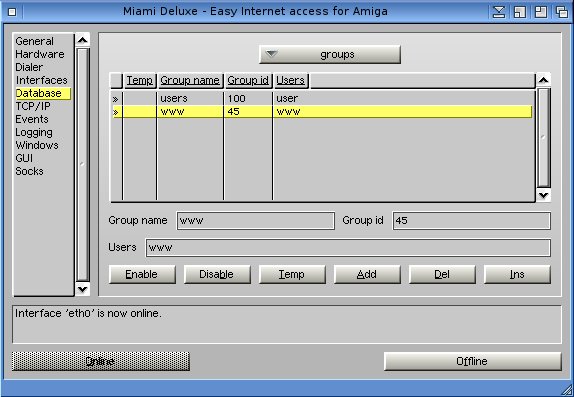Click the zoom gadget in title bar

541,12
